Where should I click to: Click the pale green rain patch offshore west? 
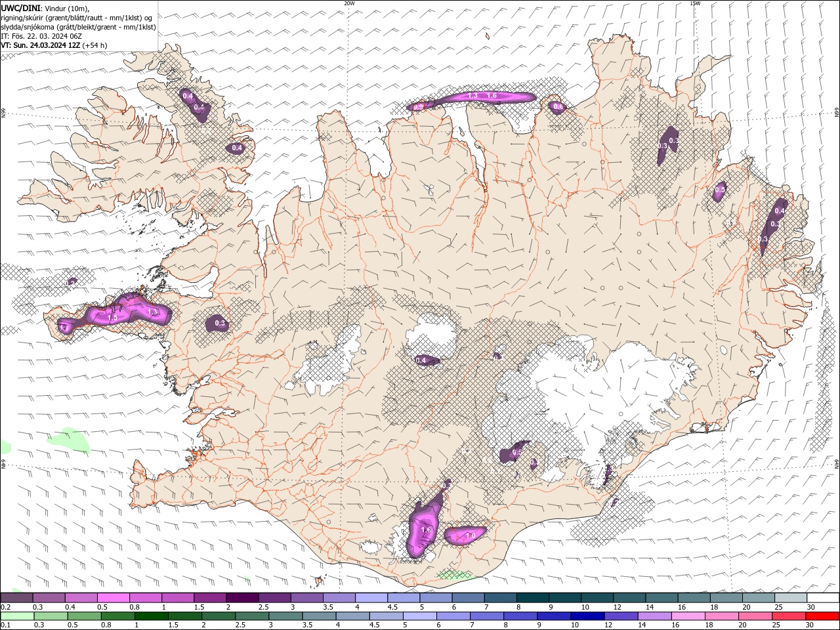coord(68,440)
